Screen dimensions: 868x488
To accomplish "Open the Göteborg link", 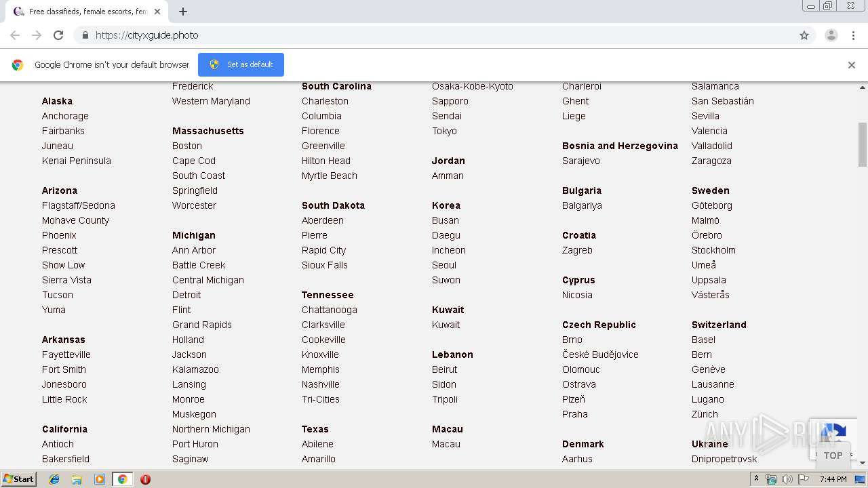I will (x=712, y=205).
